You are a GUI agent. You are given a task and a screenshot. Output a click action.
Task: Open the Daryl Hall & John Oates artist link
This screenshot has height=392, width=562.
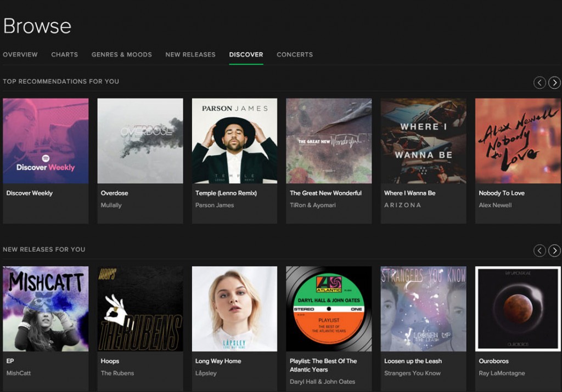coord(323,382)
